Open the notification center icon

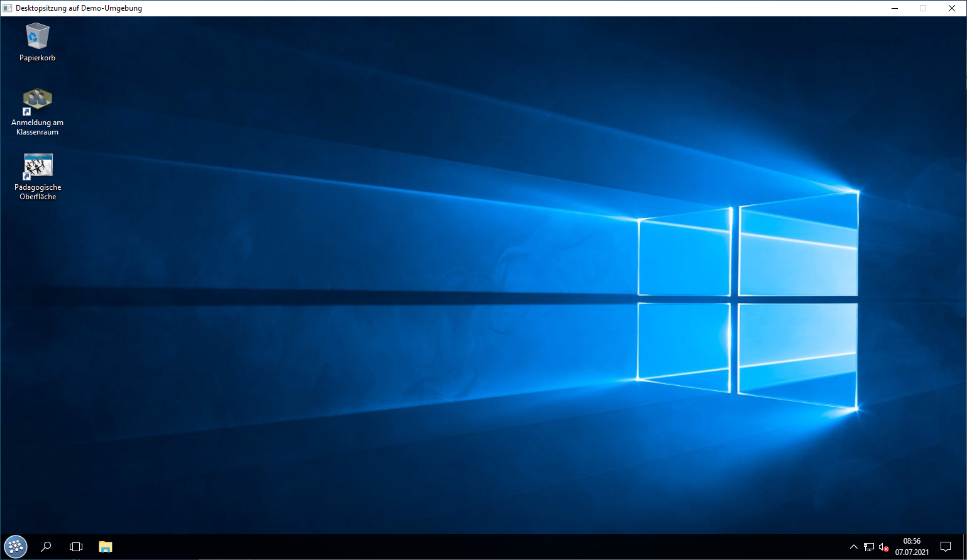point(946,547)
